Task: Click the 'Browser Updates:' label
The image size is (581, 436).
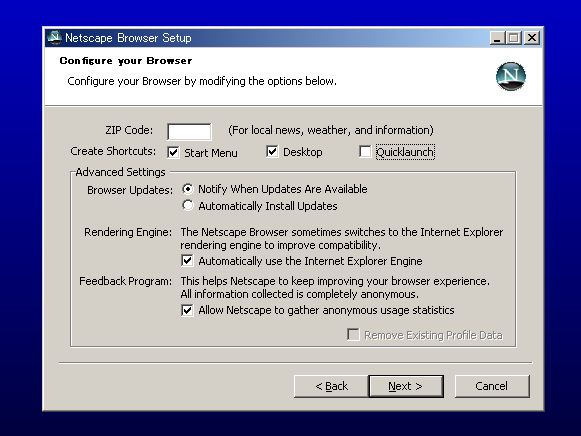Action: (x=130, y=190)
